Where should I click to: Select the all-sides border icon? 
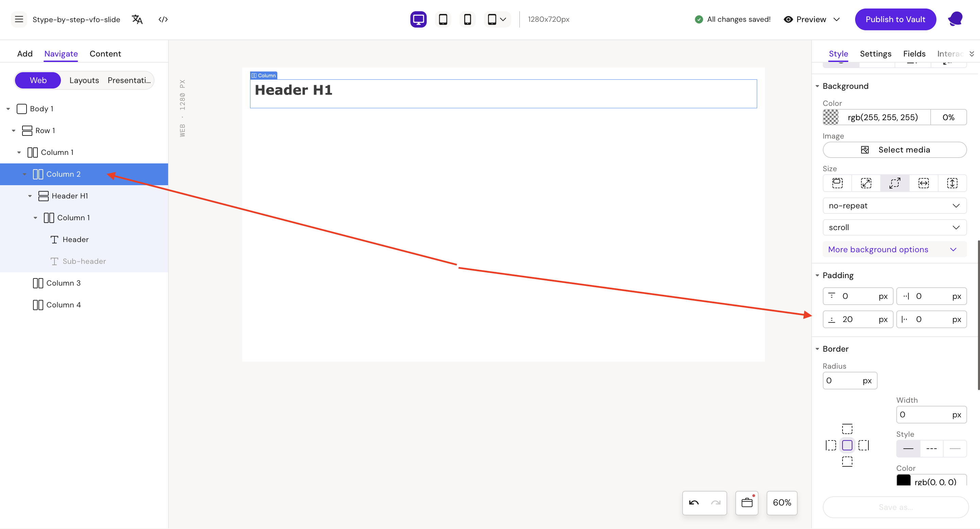click(x=847, y=445)
